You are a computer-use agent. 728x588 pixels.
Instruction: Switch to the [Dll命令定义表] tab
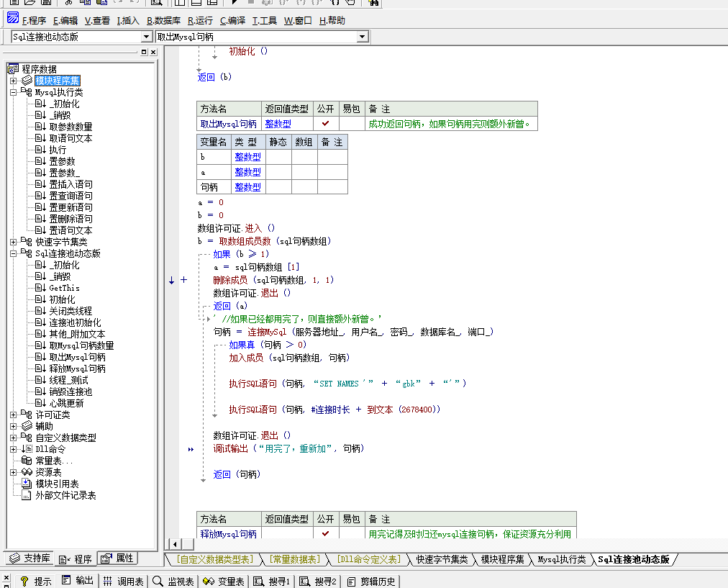pyautogui.click(x=368, y=559)
